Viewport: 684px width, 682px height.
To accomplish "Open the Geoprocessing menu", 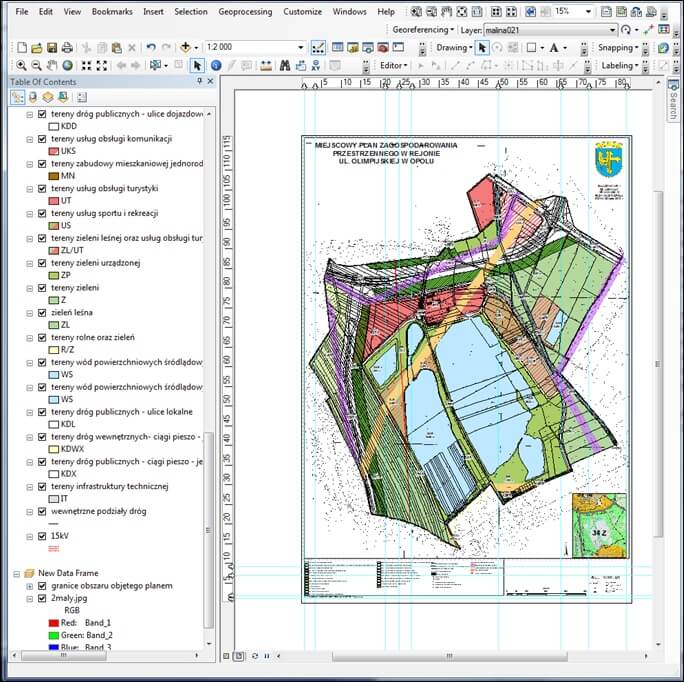I will tap(245, 12).
